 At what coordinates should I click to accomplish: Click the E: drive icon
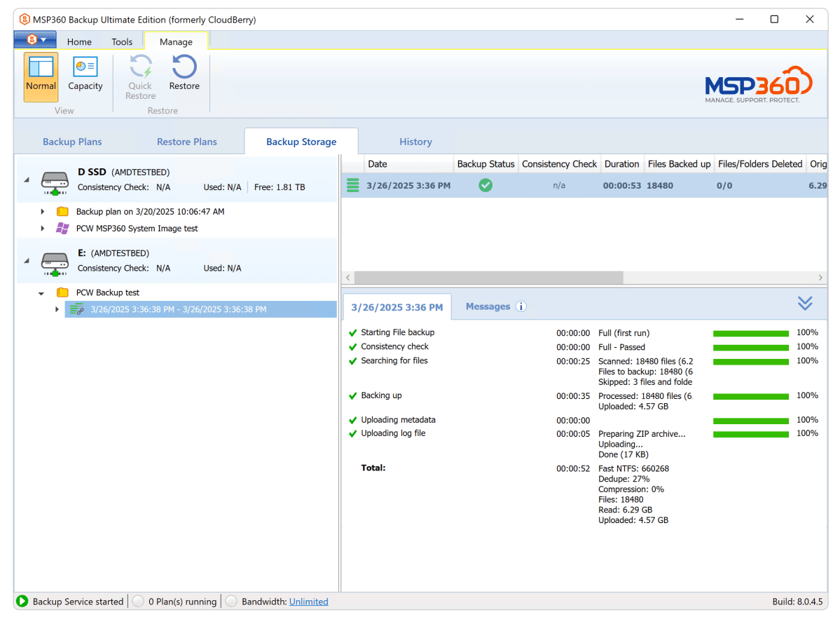(55, 264)
